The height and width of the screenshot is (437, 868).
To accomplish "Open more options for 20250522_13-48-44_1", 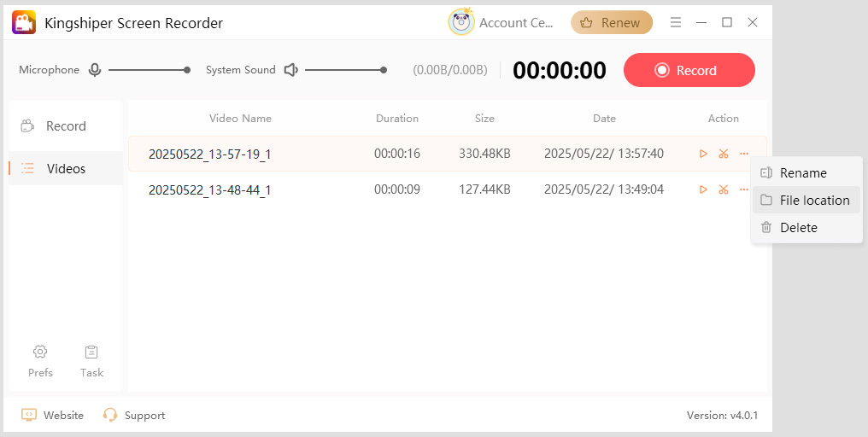I will click(x=744, y=189).
